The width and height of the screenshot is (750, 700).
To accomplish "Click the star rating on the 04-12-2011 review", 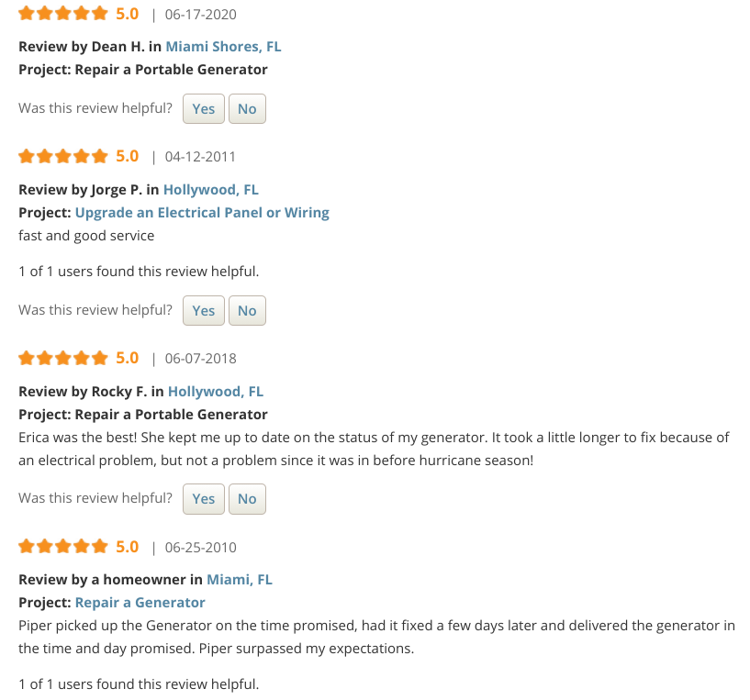I will [x=63, y=156].
